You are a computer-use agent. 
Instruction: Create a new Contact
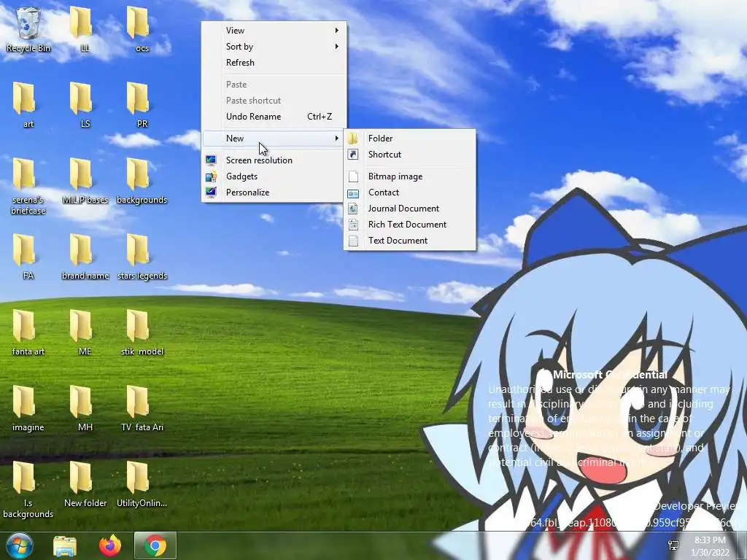[x=410, y=192]
